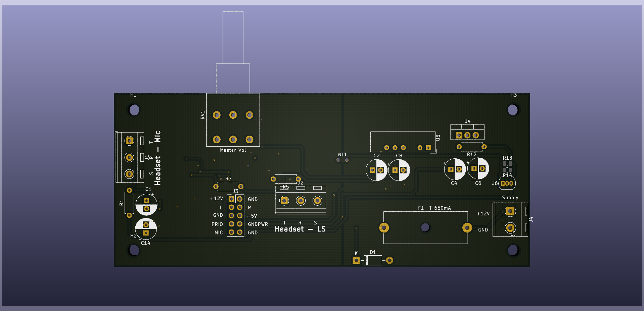Select the T pad of the J2 connector

(284, 201)
